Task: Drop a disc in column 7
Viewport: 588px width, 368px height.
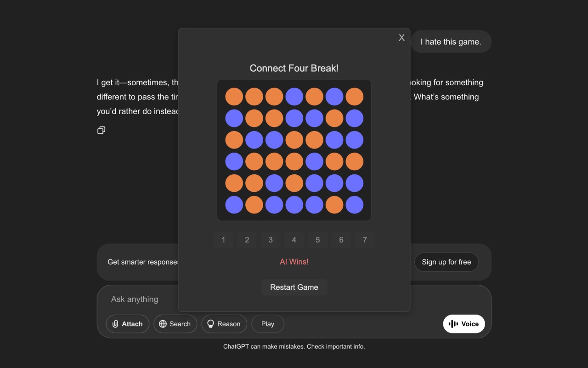Action: tap(365, 240)
